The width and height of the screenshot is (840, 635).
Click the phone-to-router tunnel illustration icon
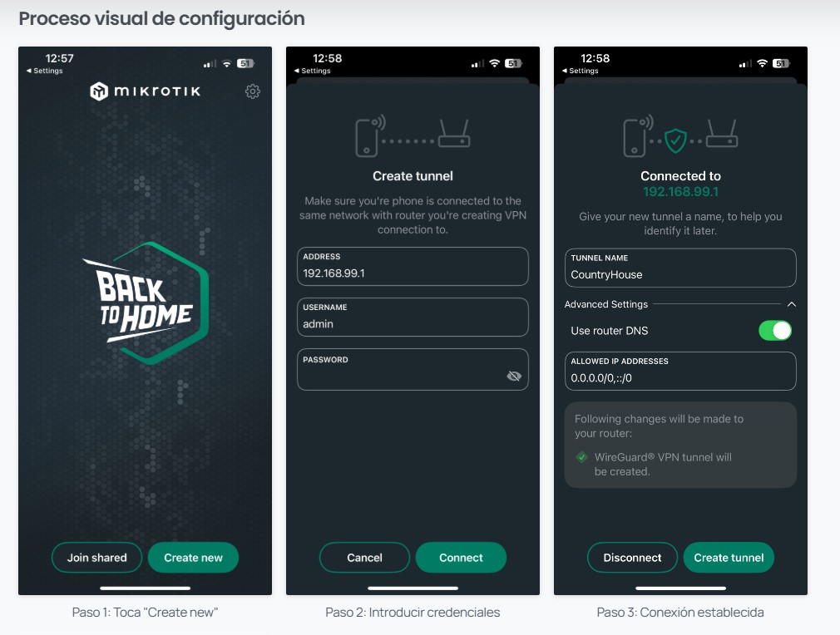click(x=413, y=136)
